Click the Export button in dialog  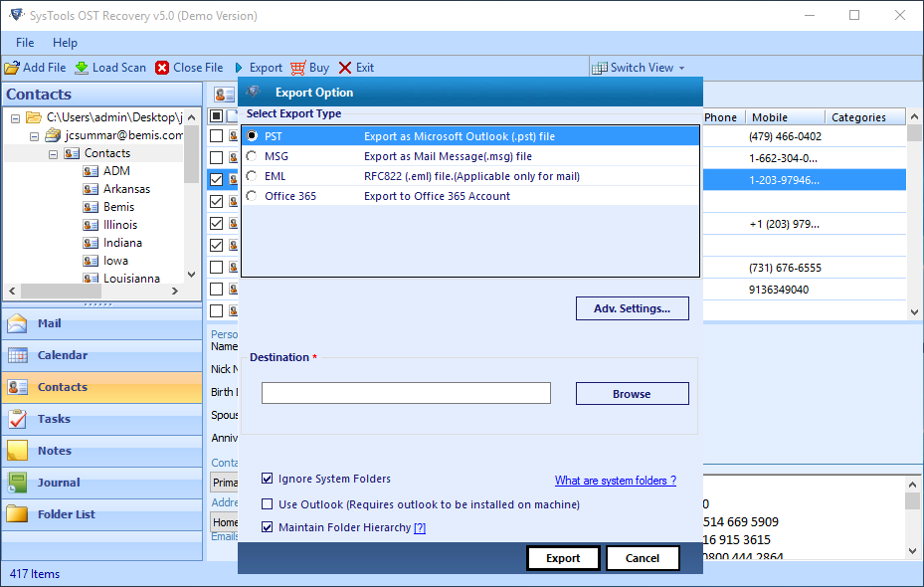click(563, 558)
